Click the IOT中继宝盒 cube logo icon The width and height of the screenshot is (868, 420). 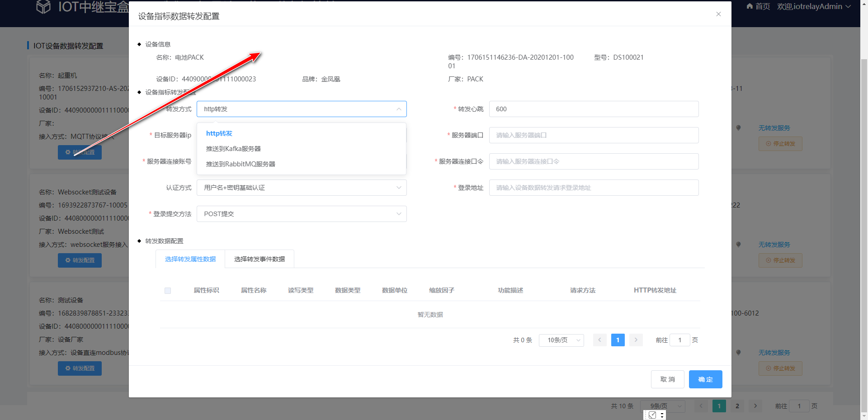click(43, 7)
